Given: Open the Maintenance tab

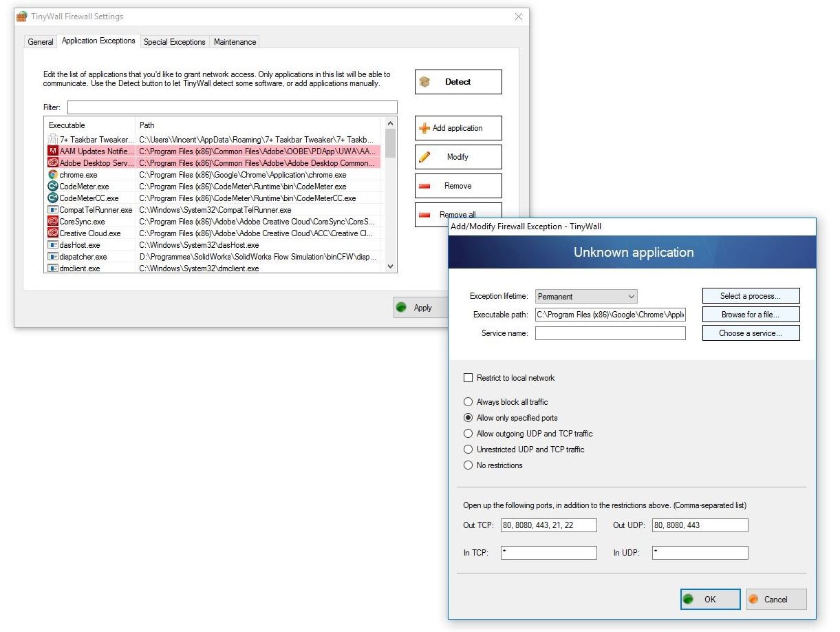Looking at the screenshot, I should [x=235, y=42].
